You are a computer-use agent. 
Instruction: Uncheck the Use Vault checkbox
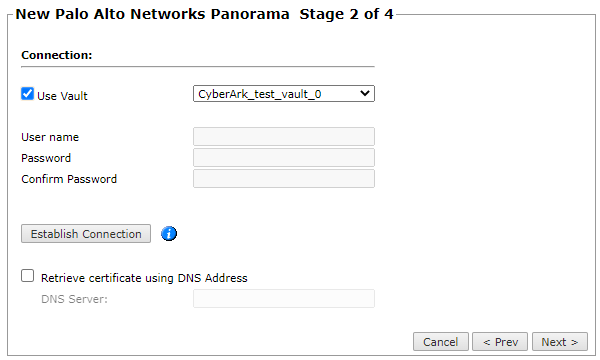coord(28,93)
